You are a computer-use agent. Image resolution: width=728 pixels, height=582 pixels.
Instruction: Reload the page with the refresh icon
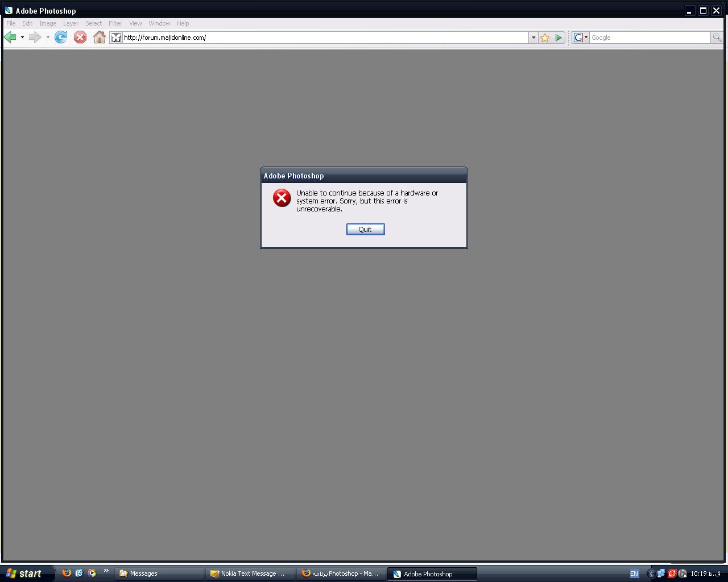[61, 38]
